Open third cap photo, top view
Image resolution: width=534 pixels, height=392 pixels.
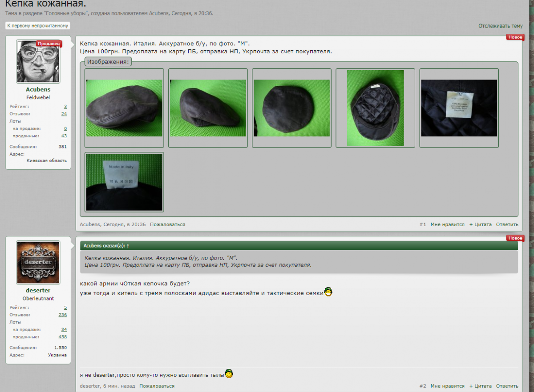pos(291,108)
